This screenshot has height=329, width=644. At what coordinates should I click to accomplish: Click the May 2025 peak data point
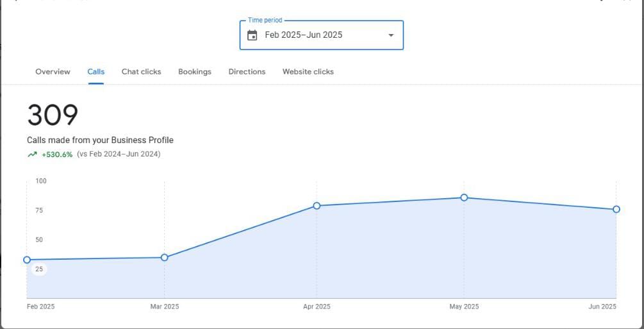464,198
